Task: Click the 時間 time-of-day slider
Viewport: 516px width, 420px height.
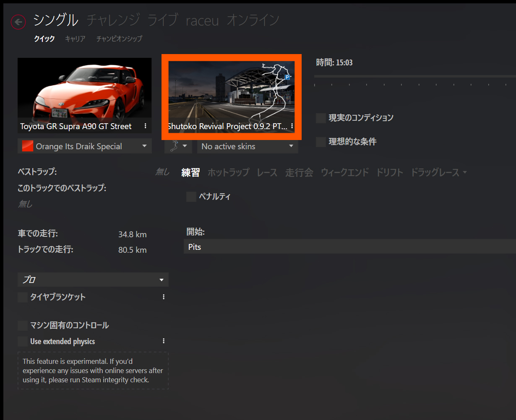Action: 415,76
